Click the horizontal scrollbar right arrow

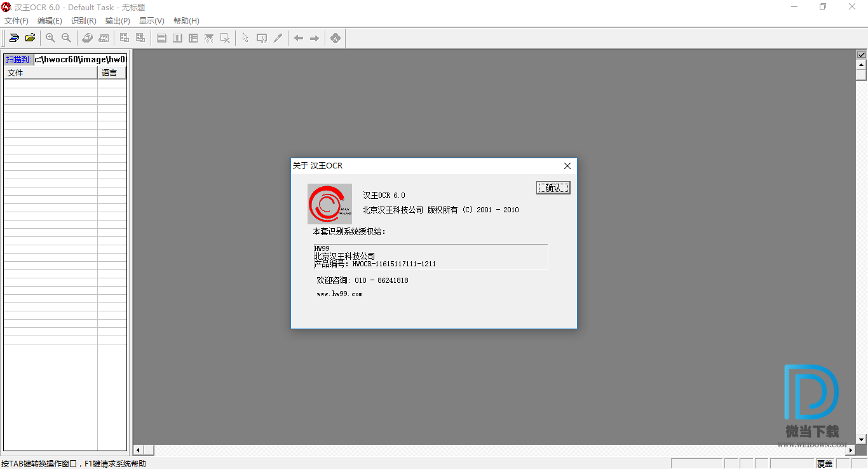(x=851, y=450)
